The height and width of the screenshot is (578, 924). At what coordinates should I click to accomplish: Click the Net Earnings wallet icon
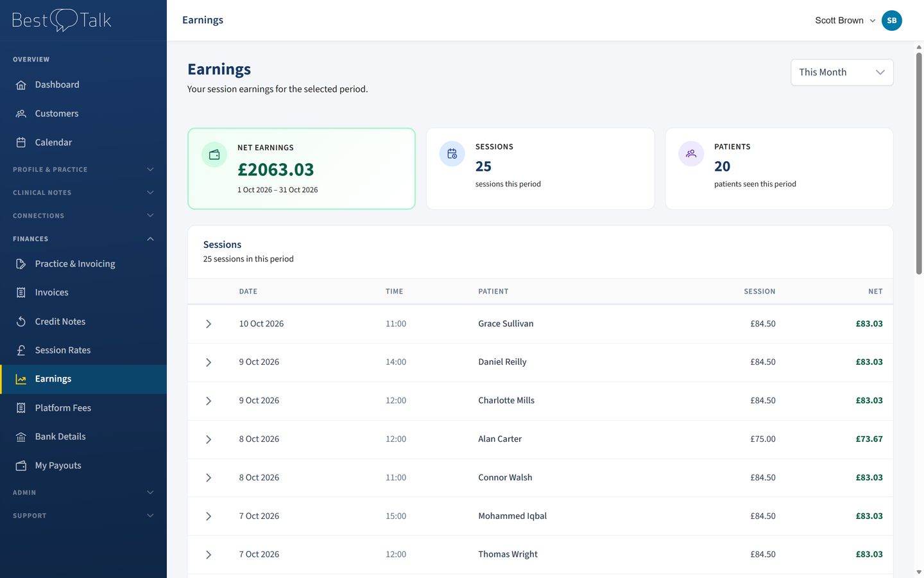pyautogui.click(x=214, y=155)
